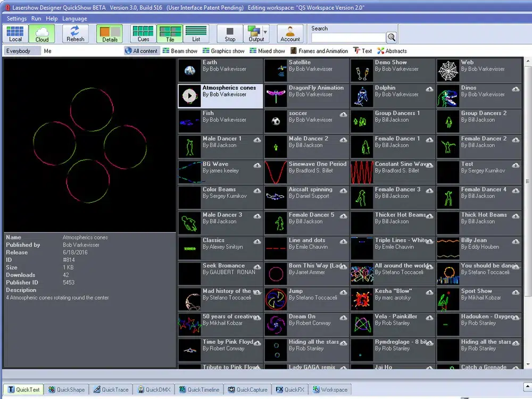Expand the Output dropdown arrow

click(265, 32)
